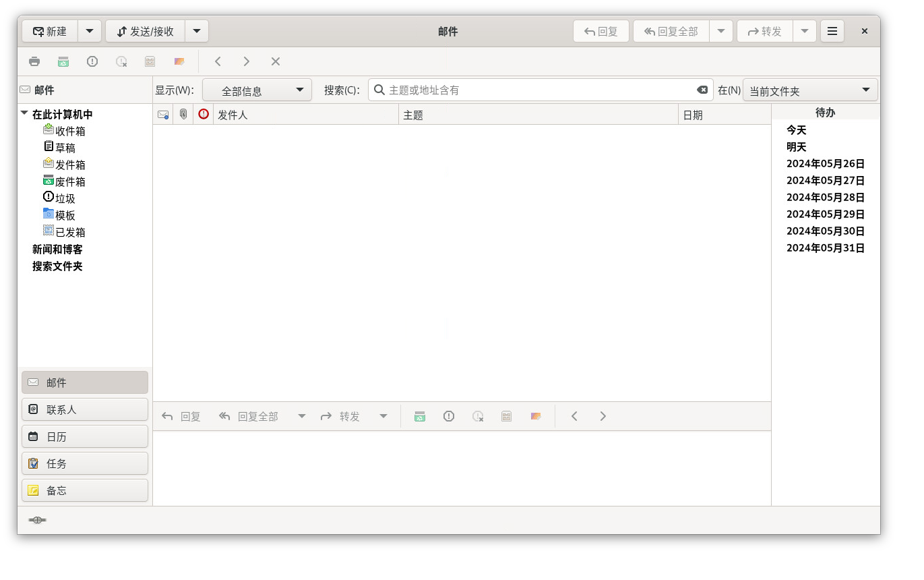The image size is (924, 580).
Task: Click the print icon in the top toolbar
Action: [x=34, y=61]
